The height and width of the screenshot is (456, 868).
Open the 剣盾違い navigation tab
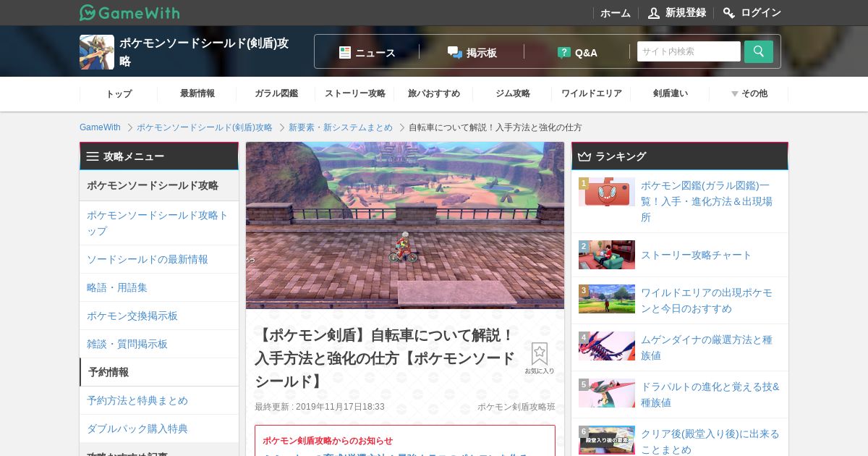(x=671, y=93)
